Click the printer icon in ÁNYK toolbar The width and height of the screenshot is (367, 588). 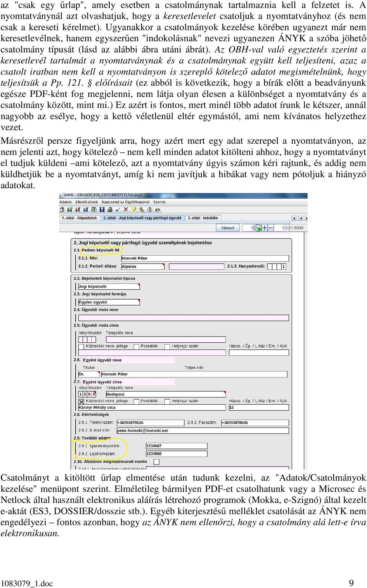[x=110, y=209]
